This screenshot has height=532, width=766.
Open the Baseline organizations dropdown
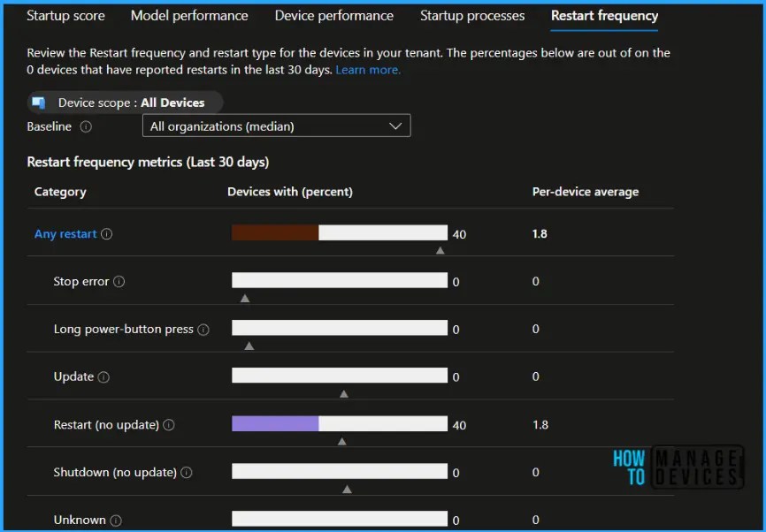click(395, 125)
